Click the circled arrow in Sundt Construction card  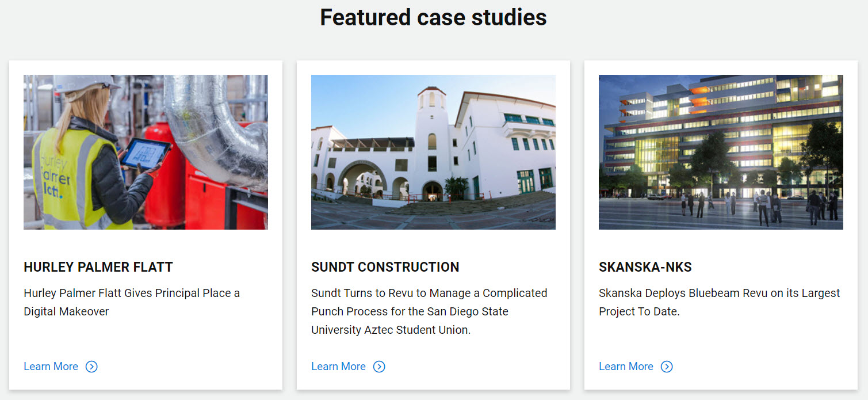coord(379,367)
